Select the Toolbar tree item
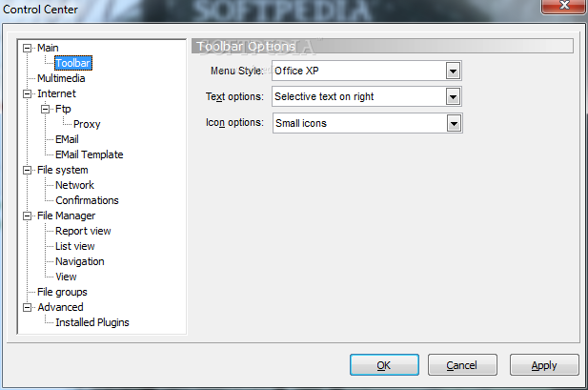This screenshot has height=390, width=588. coord(73,63)
